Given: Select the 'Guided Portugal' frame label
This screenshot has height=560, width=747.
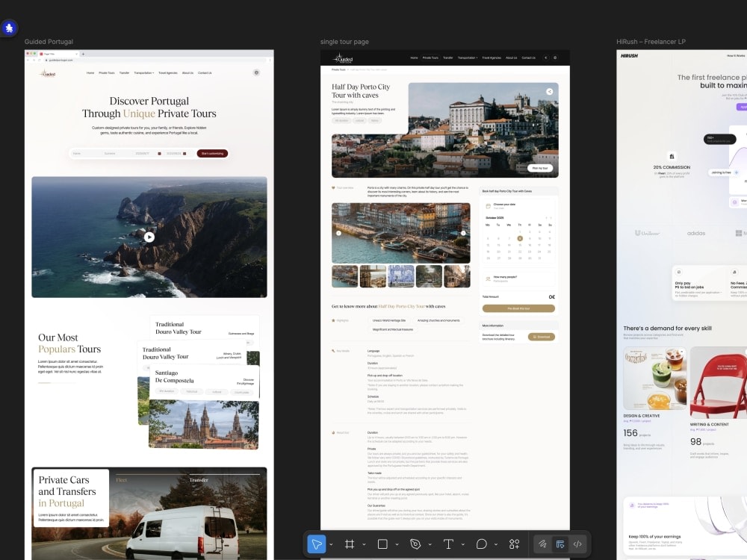Looking at the screenshot, I should pos(49,42).
